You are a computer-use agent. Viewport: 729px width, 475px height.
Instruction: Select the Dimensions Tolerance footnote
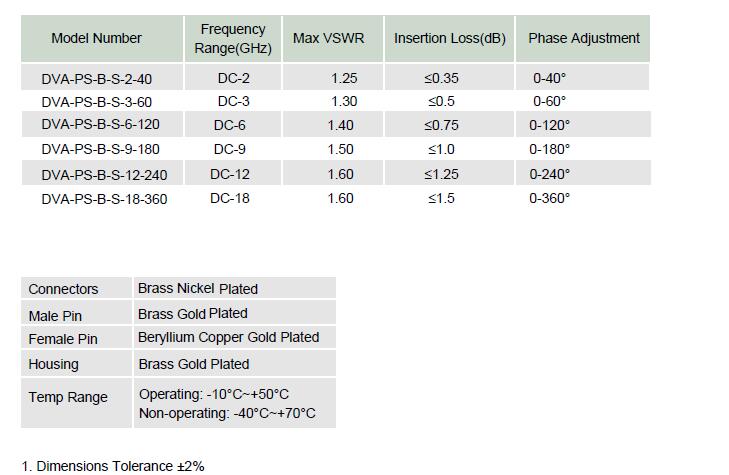click(x=113, y=466)
